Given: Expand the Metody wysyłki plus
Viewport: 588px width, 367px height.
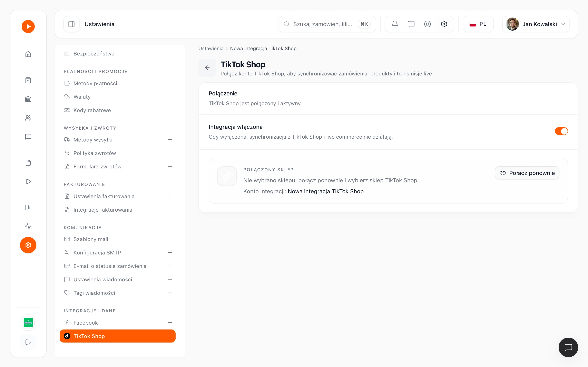Looking at the screenshot, I should (x=170, y=140).
